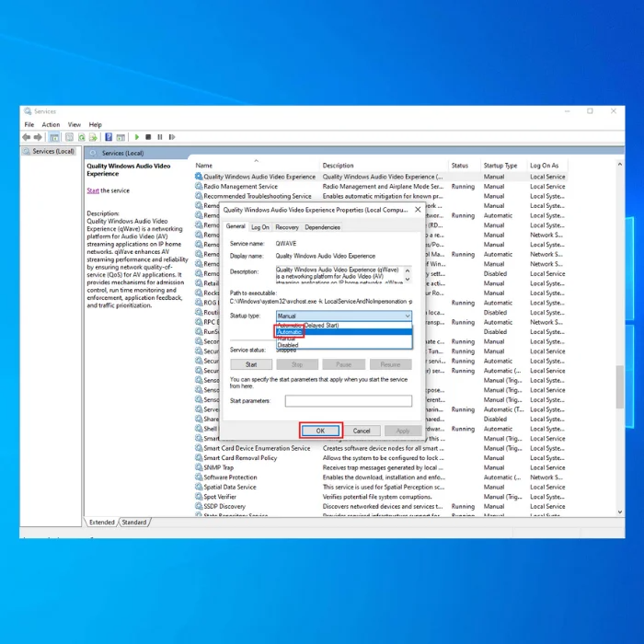644x644 pixels.
Task: Sort by the Startup Type column header
Action: coord(504,166)
